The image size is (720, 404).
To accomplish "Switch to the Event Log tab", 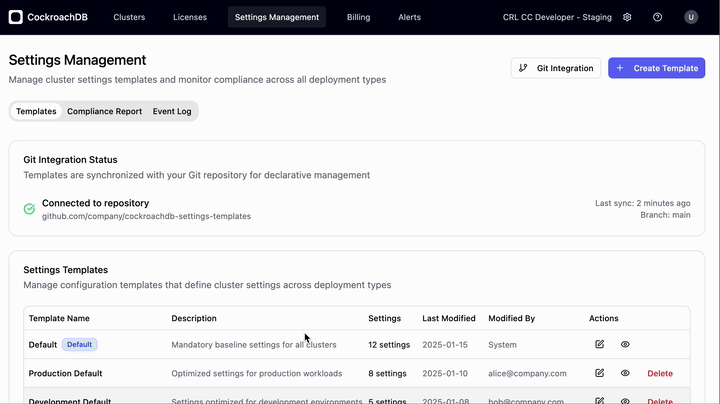I will pos(172,111).
